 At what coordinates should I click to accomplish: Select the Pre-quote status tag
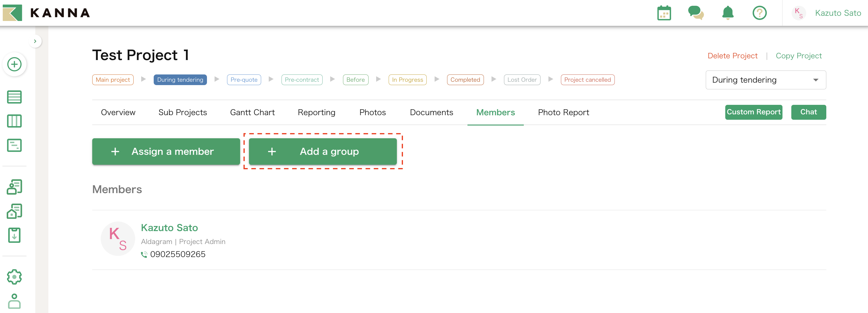pyautogui.click(x=243, y=80)
